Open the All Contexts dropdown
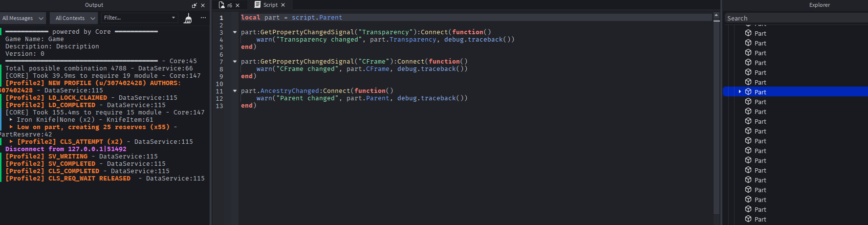The height and width of the screenshot is (225, 868). point(74,18)
